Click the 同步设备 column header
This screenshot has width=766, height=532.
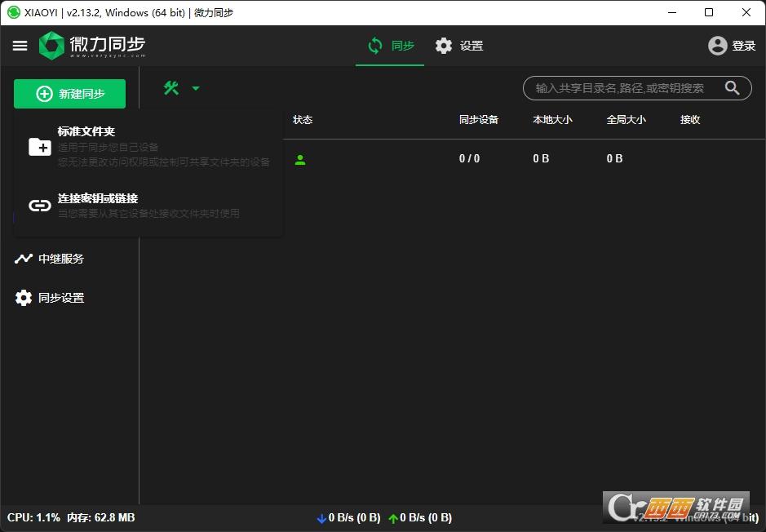pyautogui.click(x=478, y=120)
